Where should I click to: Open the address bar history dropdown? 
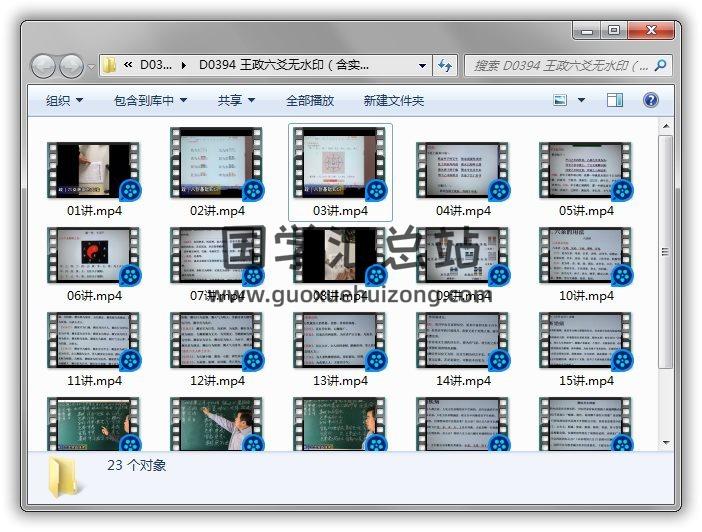pyautogui.click(x=423, y=66)
